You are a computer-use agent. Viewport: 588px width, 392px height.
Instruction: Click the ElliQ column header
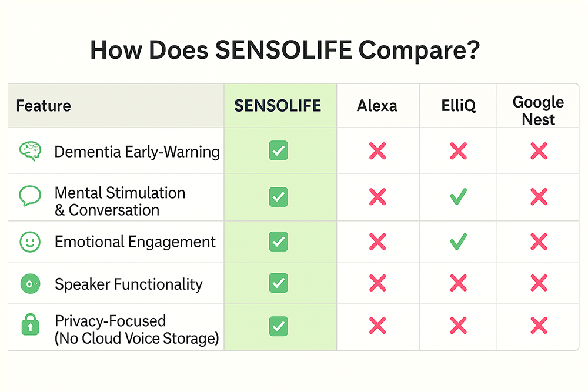457,106
